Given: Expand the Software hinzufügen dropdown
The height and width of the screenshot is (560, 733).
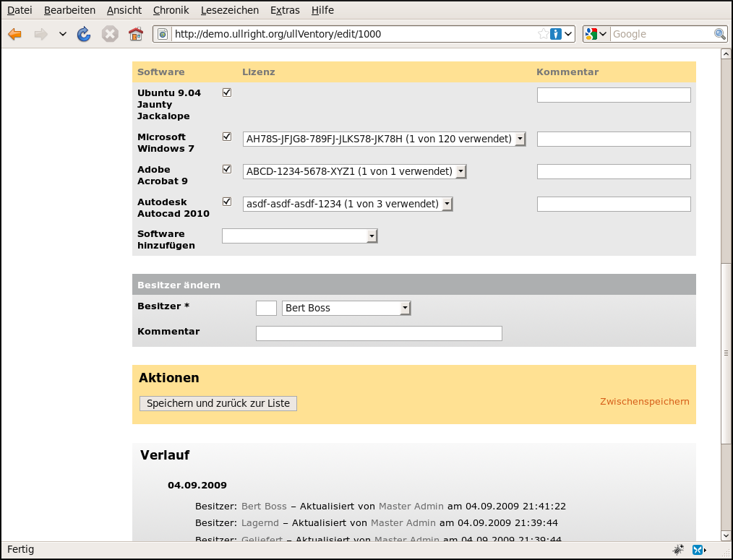Looking at the screenshot, I should [x=300, y=236].
